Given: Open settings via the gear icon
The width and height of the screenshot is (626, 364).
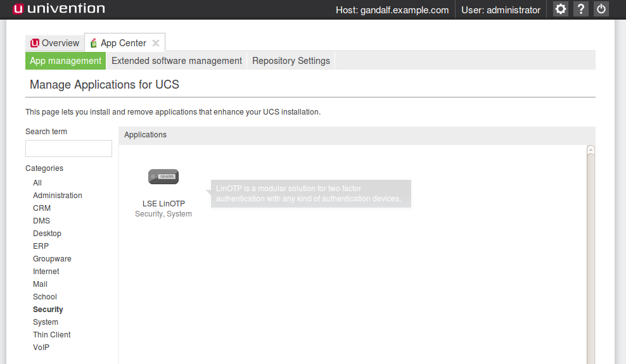Looking at the screenshot, I should pos(560,9).
